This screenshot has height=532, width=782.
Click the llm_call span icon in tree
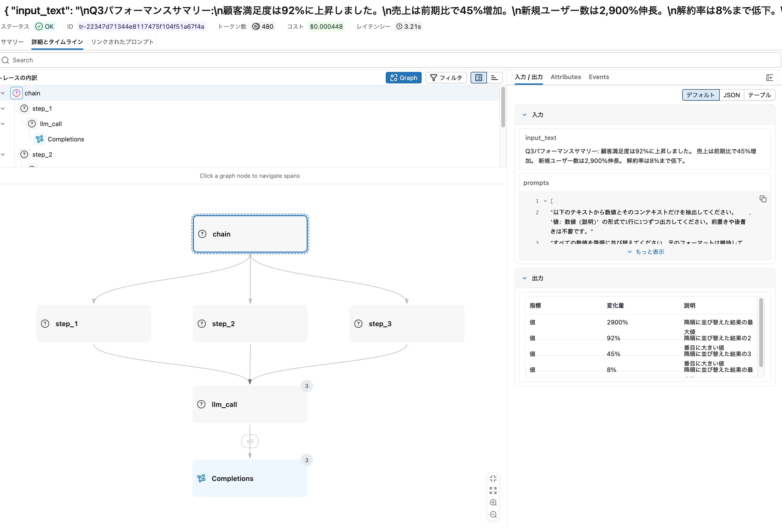32,124
